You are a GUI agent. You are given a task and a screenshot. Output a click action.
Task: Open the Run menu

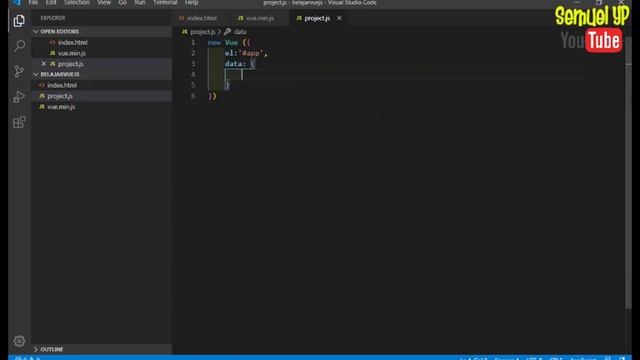(140, 2)
